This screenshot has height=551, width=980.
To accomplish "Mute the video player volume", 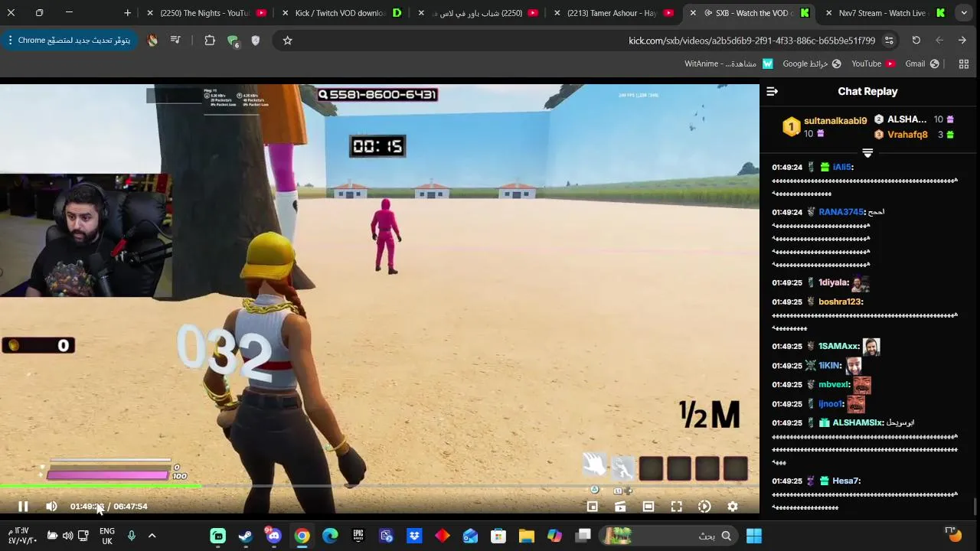I will (x=51, y=507).
